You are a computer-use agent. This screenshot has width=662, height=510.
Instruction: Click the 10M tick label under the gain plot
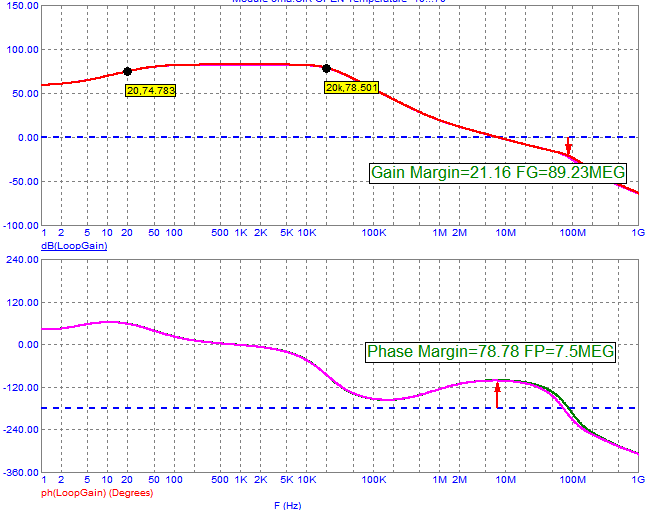(x=505, y=233)
